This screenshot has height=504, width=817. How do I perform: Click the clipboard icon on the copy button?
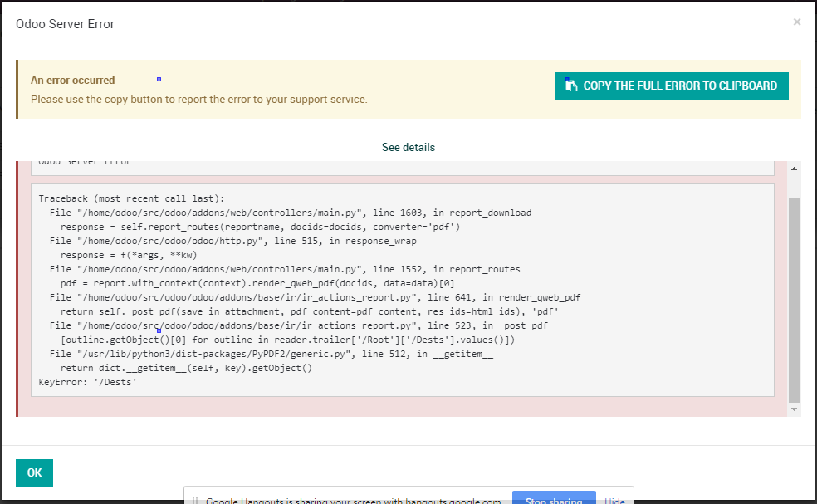coord(570,85)
